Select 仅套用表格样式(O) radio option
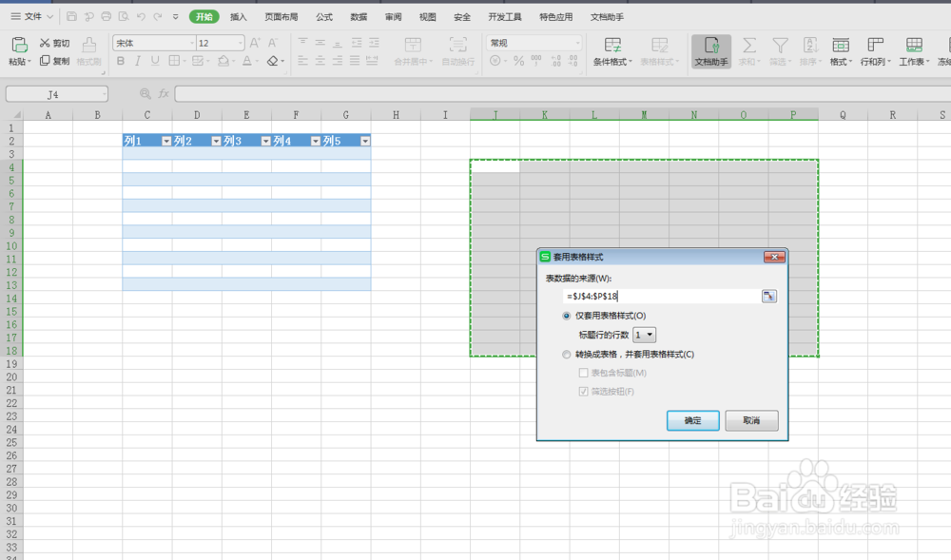 click(x=567, y=316)
